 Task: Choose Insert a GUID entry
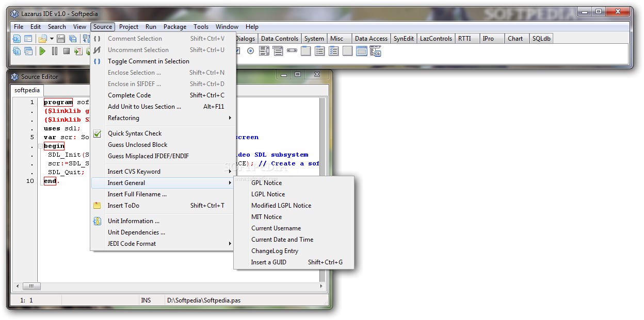point(294,262)
